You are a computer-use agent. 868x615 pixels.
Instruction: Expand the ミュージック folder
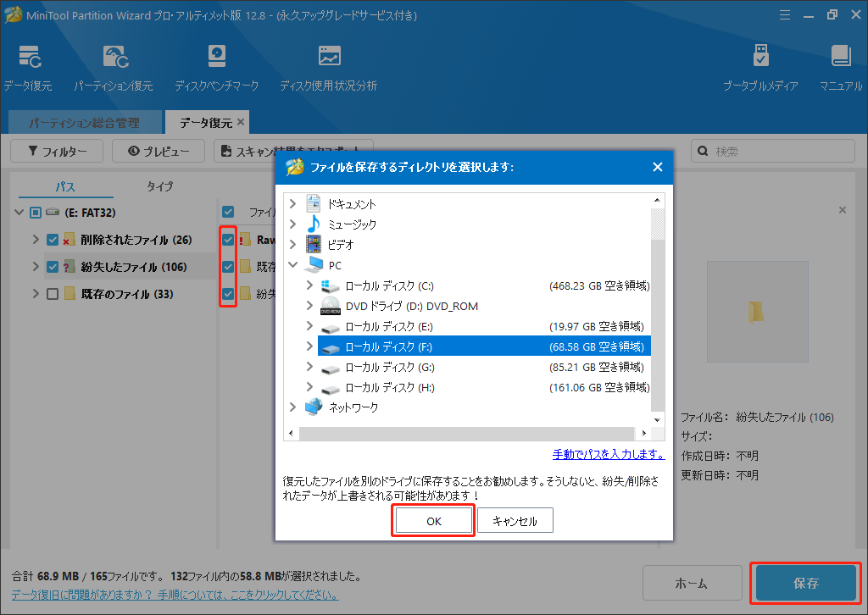click(x=292, y=224)
